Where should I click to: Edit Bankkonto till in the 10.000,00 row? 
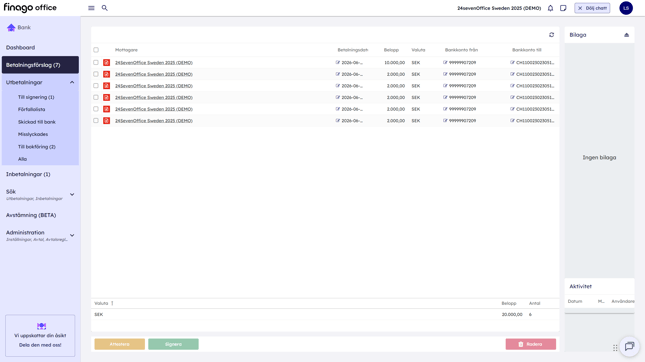coord(512,63)
